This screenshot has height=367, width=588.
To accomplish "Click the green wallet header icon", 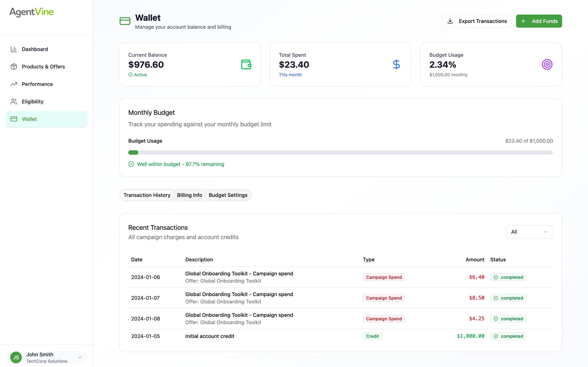I will pyautogui.click(x=125, y=21).
